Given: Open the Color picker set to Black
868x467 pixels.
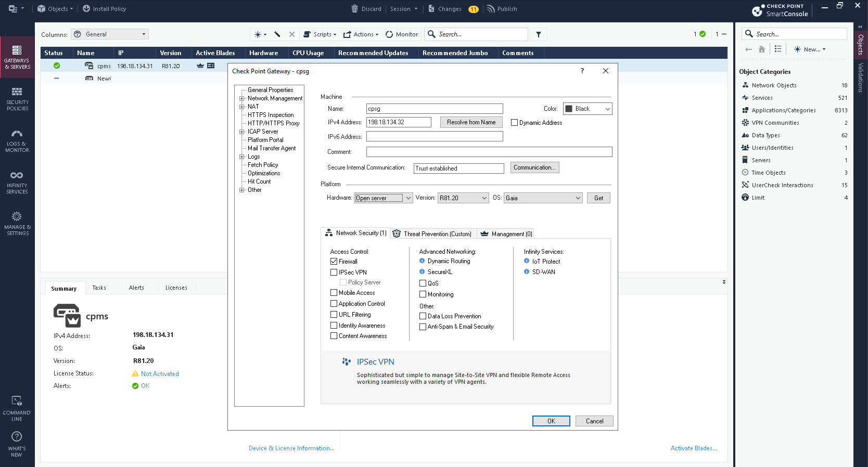Looking at the screenshot, I should pos(588,109).
